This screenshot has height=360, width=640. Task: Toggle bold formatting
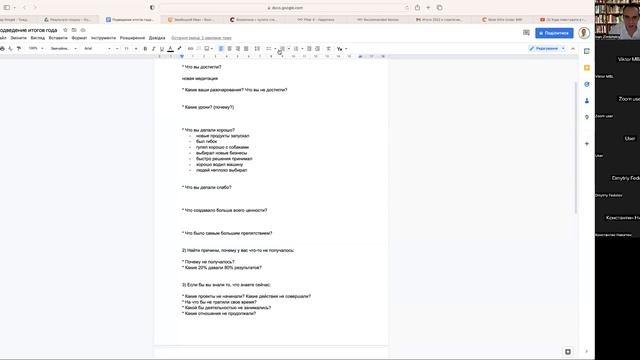tap(145, 49)
